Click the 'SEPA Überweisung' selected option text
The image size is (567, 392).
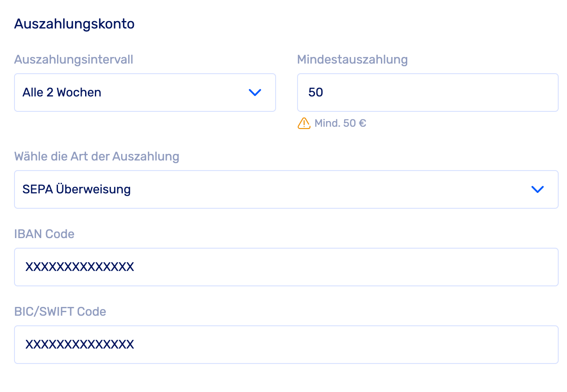(x=77, y=189)
